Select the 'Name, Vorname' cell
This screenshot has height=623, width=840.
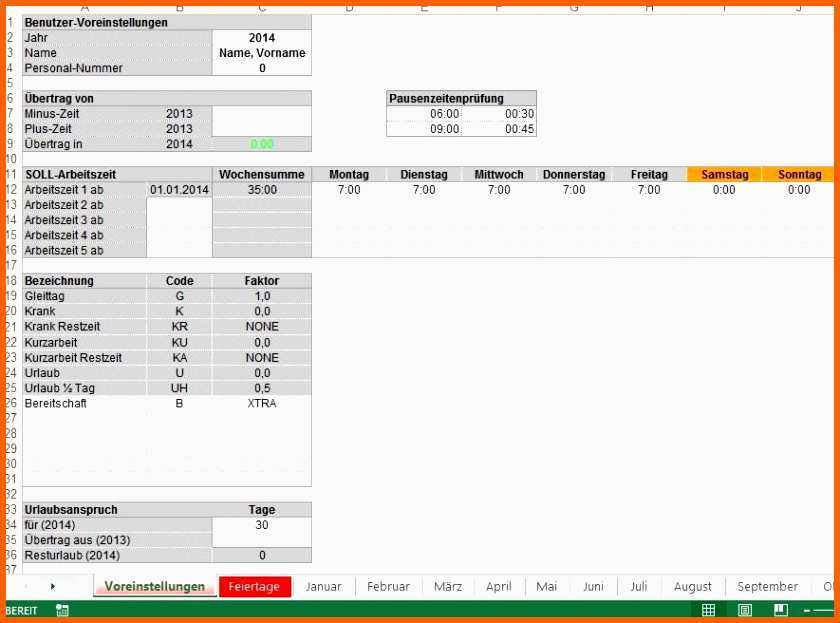point(262,52)
